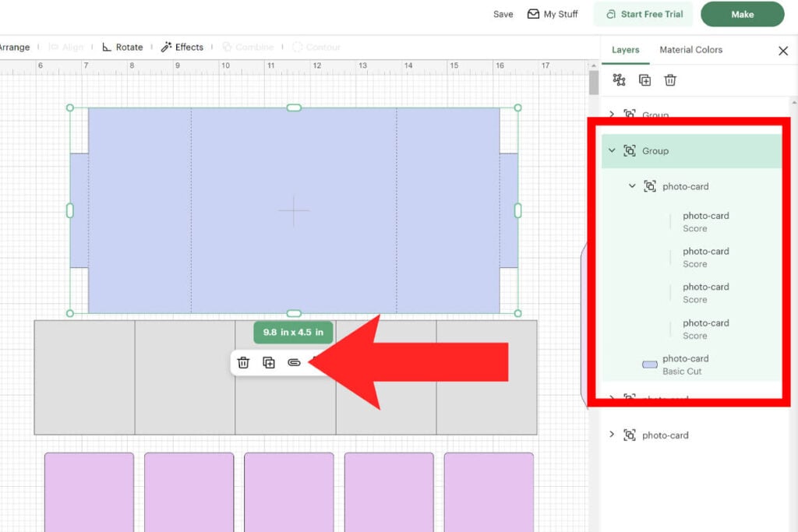This screenshot has width=798, height=532.
Task: Collapse the photo-card sublayer group
Action: [632, 186]
